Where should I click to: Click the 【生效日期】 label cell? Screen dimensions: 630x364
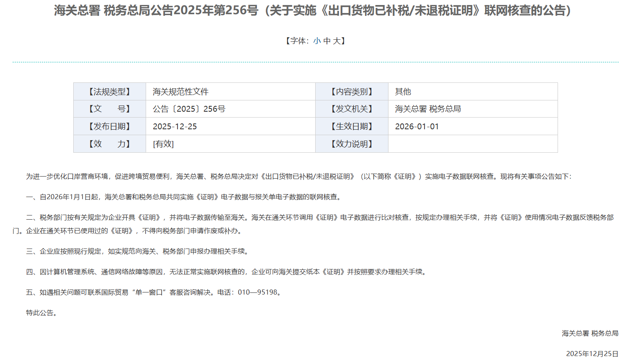point(352,126)
